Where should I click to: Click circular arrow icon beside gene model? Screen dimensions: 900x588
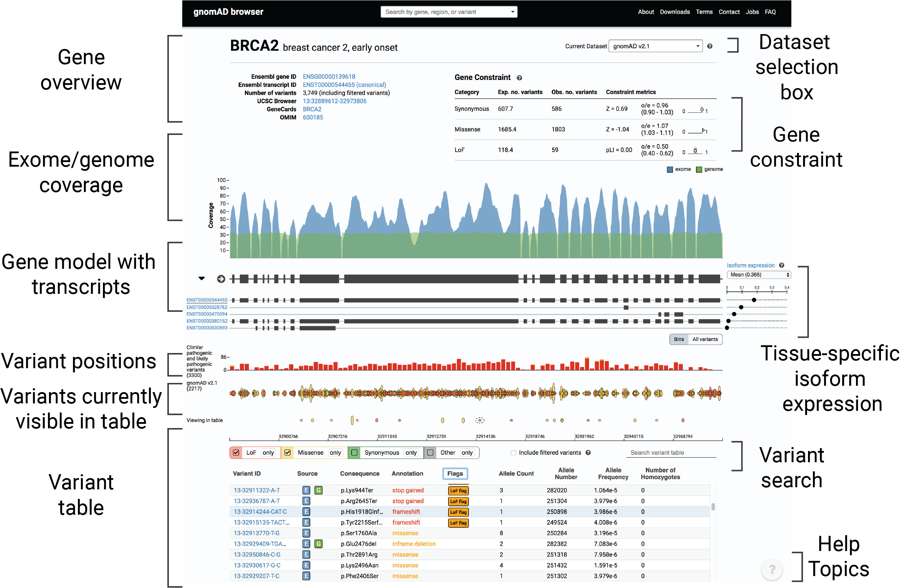coord(221,279)
